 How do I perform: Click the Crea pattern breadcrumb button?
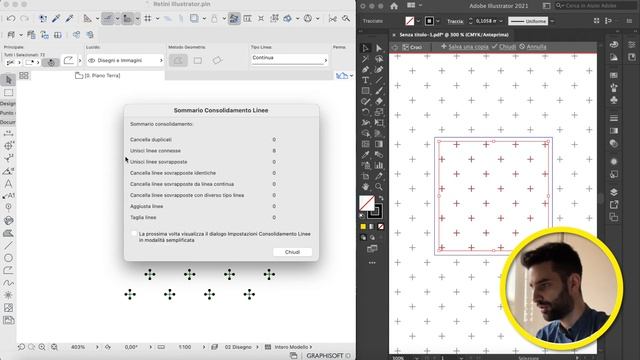(412, 47)
